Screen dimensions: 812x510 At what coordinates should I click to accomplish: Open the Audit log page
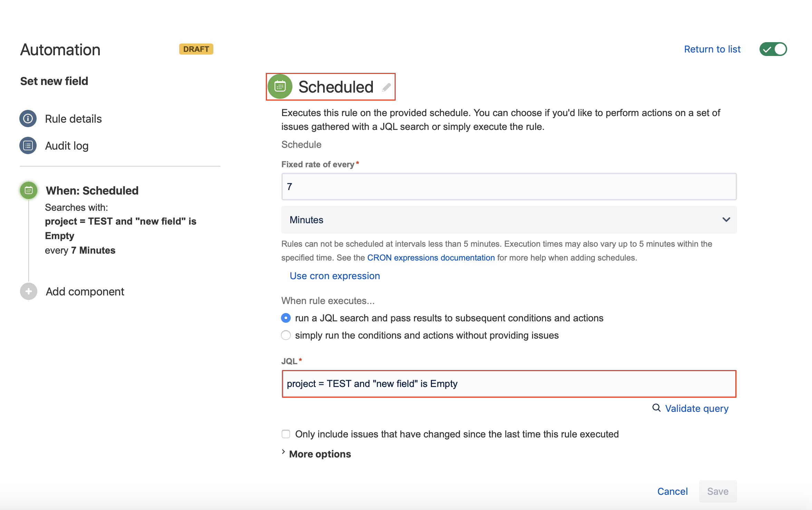point(66,145)
